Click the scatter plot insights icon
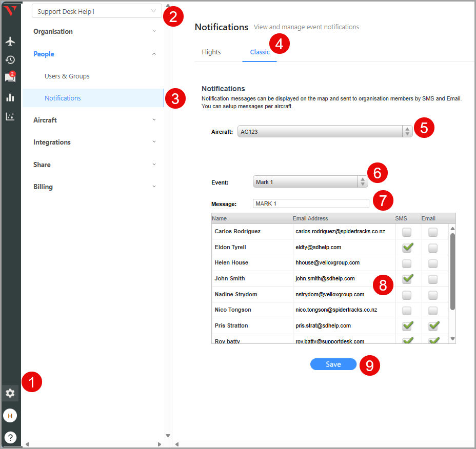476x449 pixels. [10, 116]
